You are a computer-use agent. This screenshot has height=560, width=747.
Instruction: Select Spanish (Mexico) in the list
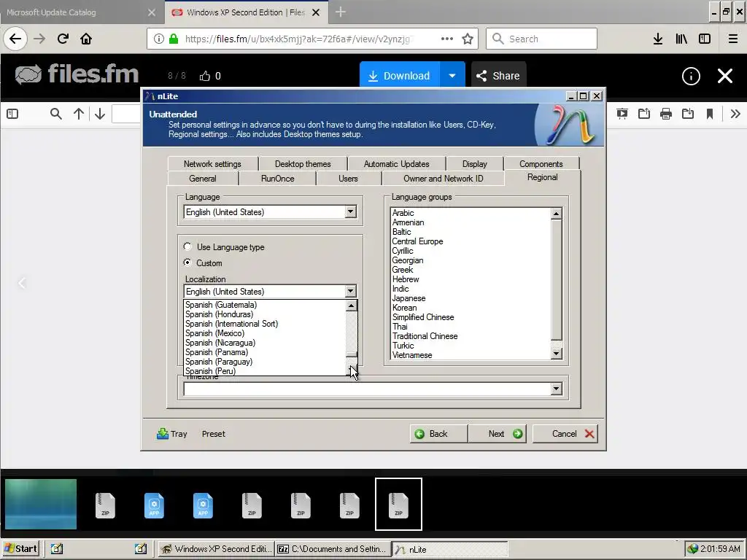[x=264, y=333]
